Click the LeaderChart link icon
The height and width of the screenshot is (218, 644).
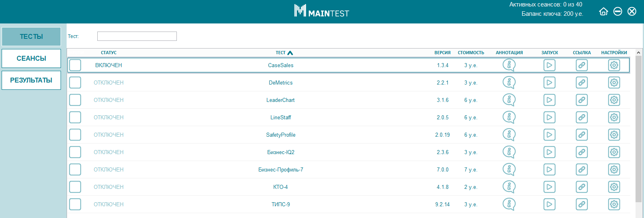(x=581, y=100)
